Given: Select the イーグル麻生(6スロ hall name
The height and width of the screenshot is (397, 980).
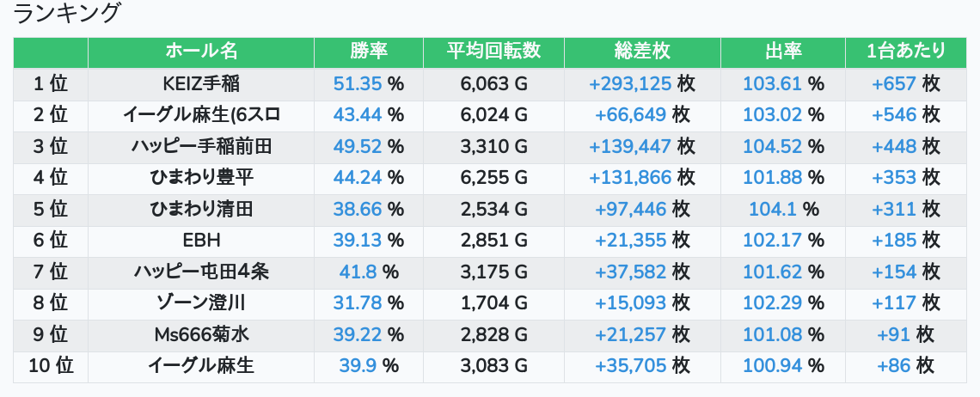Looking at the screenshot, I should click(201, 115).
